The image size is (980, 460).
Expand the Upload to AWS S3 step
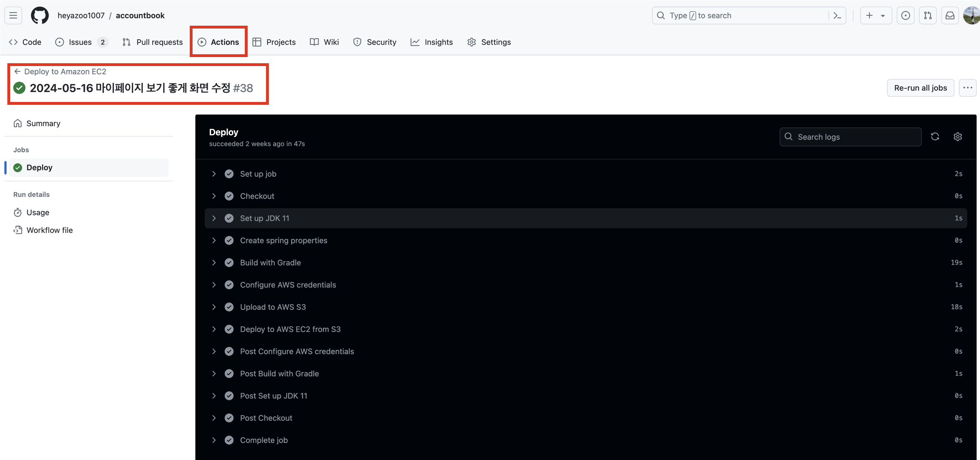214,307
